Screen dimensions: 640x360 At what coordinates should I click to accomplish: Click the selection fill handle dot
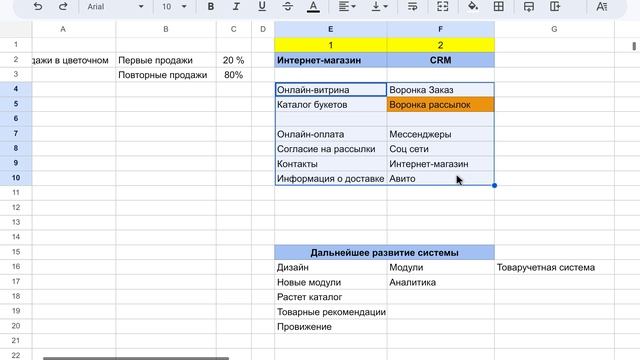[494, 185]
